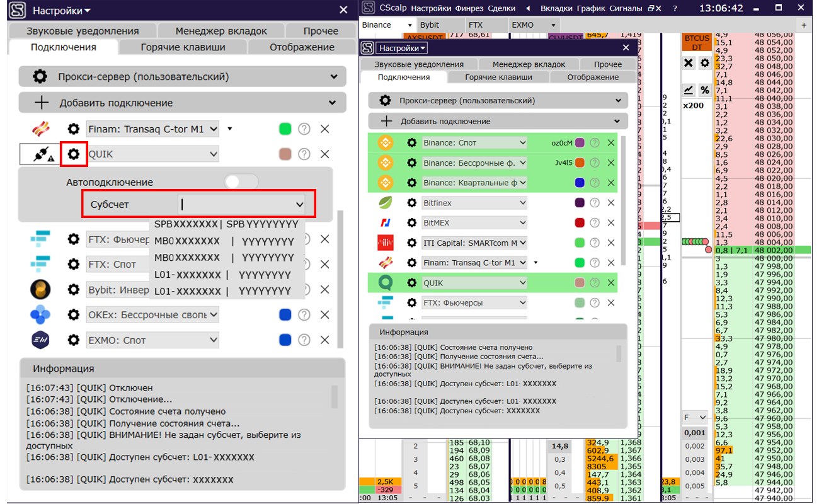819x504 pixels.
Task: Click the x200 label under BTCUSDT
Action: coord(693,105)
